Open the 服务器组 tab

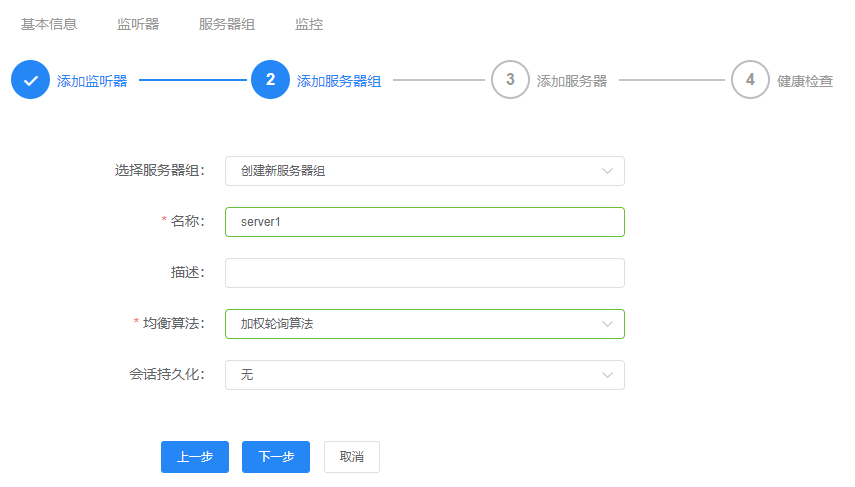(227, 24)
